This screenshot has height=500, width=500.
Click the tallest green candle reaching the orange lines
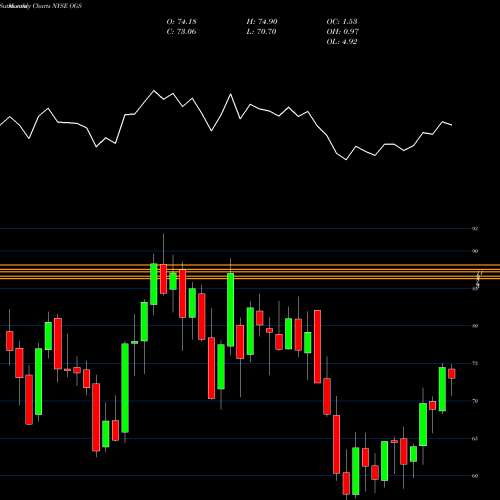(x=231, y=310)
